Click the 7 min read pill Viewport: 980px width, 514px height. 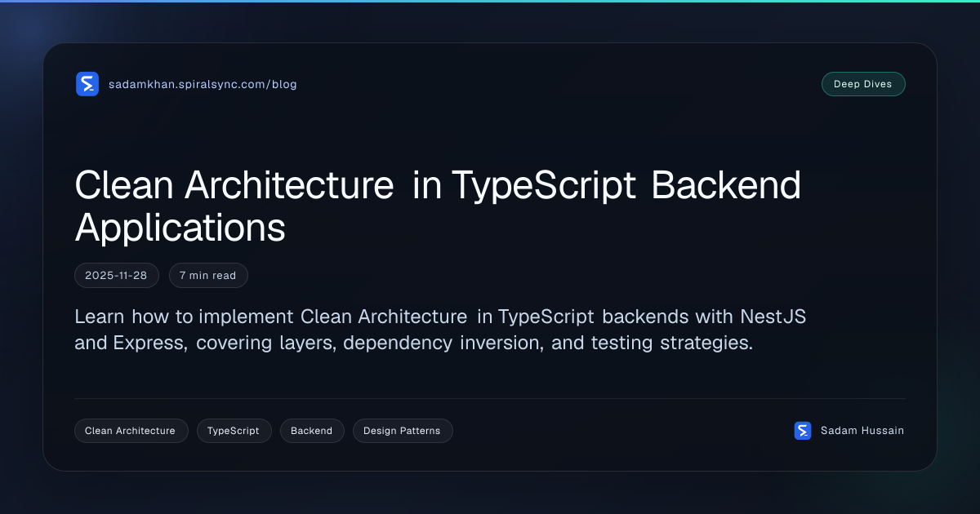click(207, 276)
